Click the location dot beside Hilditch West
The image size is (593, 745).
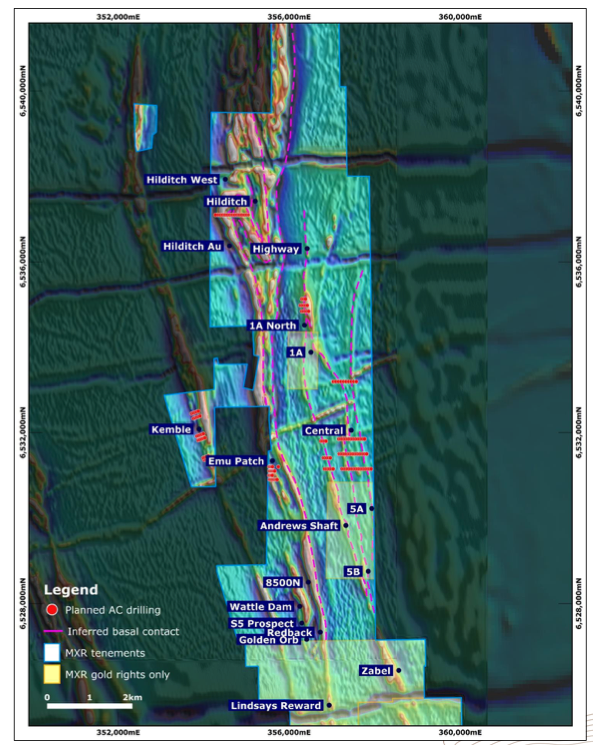pyautogui.click(x=225, y=180)
